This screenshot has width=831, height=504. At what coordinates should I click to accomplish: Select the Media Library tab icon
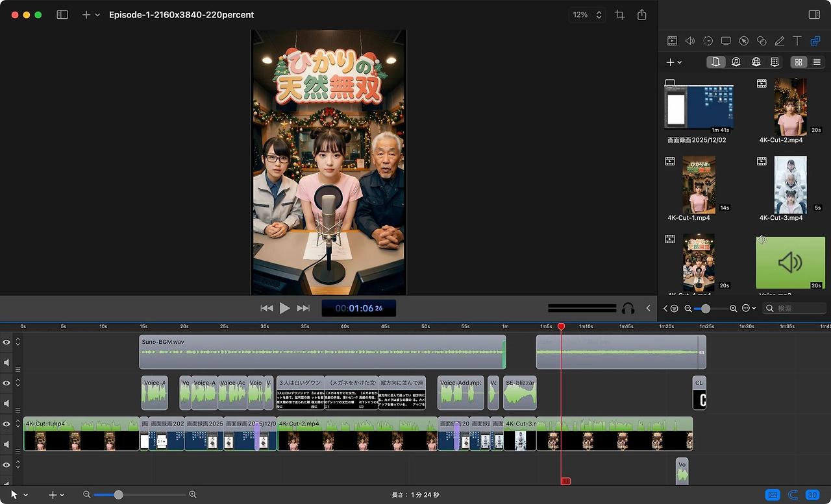[815, 41]
